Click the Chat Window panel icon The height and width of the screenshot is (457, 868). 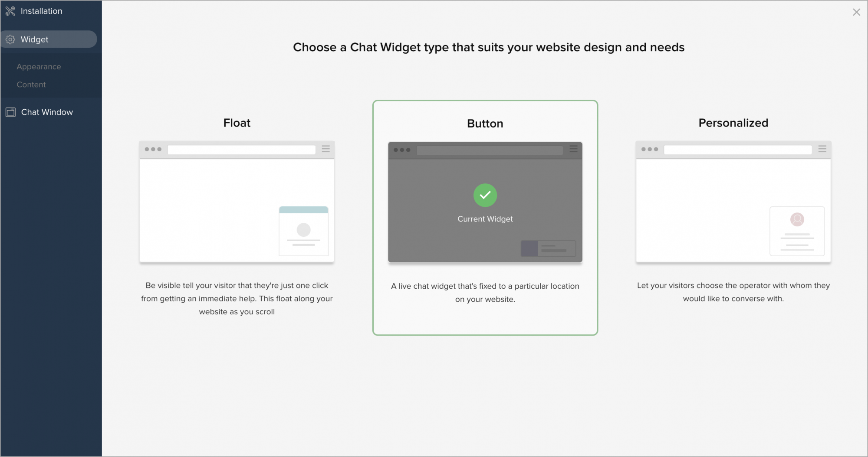[10, 112]
